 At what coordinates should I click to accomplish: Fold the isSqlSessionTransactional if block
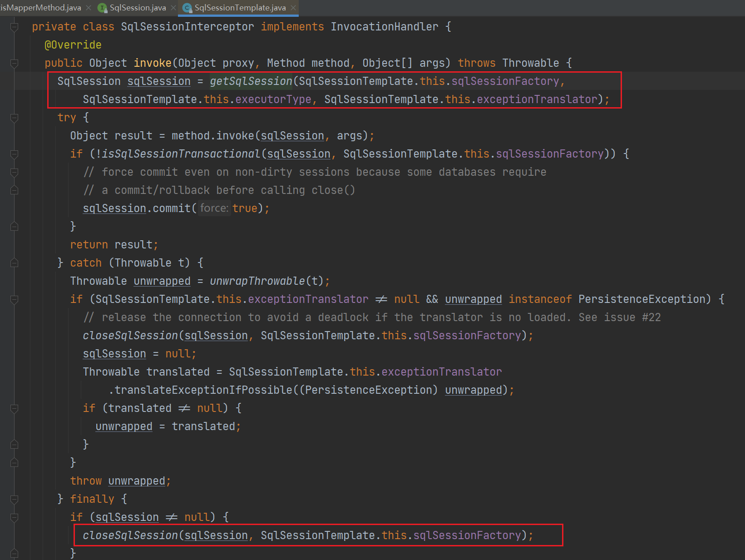[15, 154]
